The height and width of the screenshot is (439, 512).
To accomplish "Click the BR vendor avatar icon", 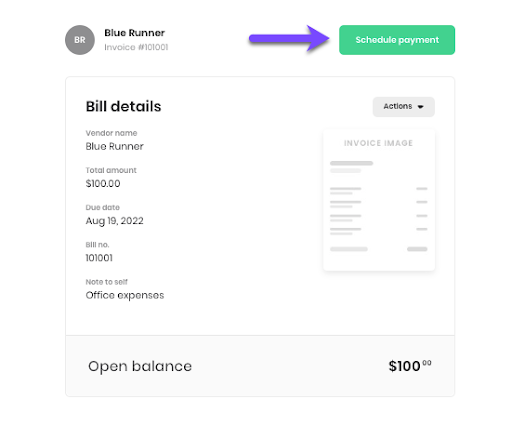I will point(80,40).
